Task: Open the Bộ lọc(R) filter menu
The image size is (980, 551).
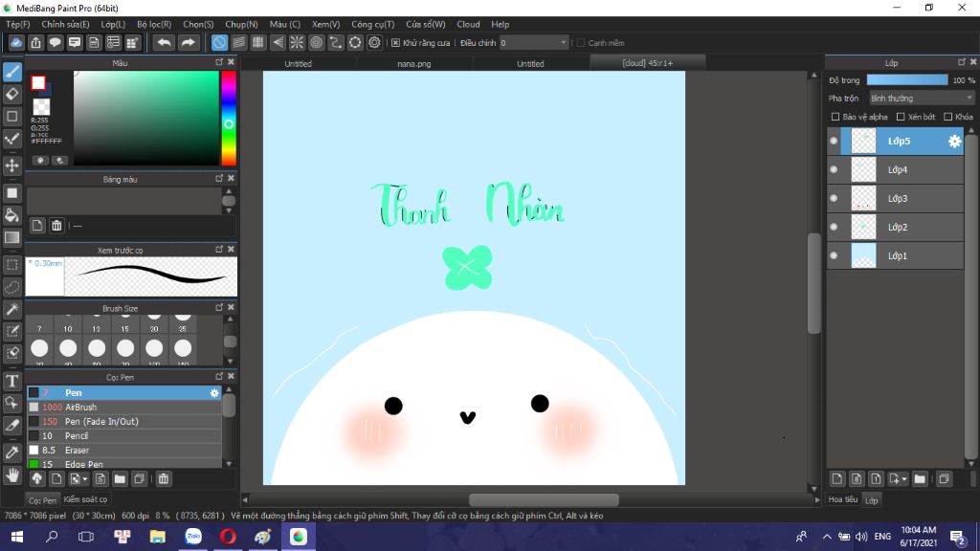Action: coord(154,24)
